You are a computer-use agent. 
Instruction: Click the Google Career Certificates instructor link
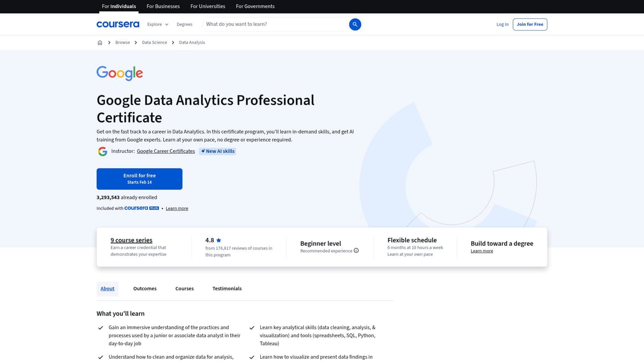point(166,151)
